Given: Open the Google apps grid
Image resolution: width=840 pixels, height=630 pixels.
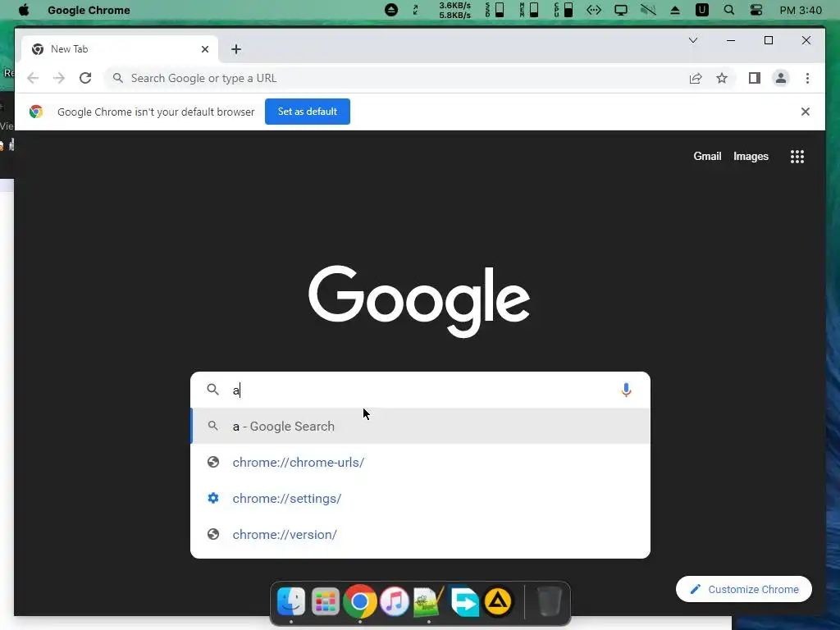Looking at the screenshot, I should [x=797, y=157].
